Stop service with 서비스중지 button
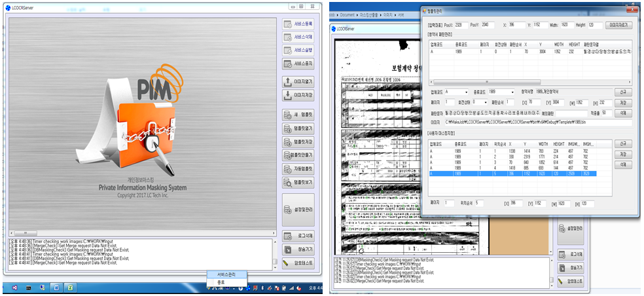Screen dimensions: 644x296 [298, 64]
